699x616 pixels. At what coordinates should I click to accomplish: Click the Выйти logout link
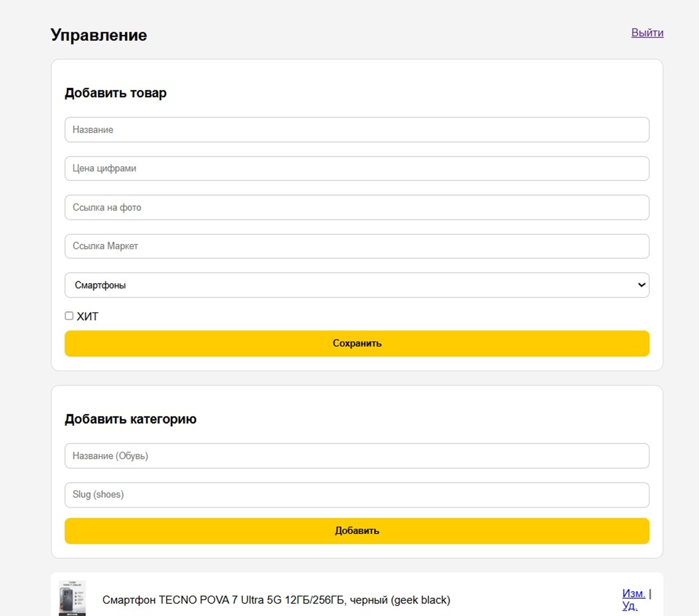point(647,33)
